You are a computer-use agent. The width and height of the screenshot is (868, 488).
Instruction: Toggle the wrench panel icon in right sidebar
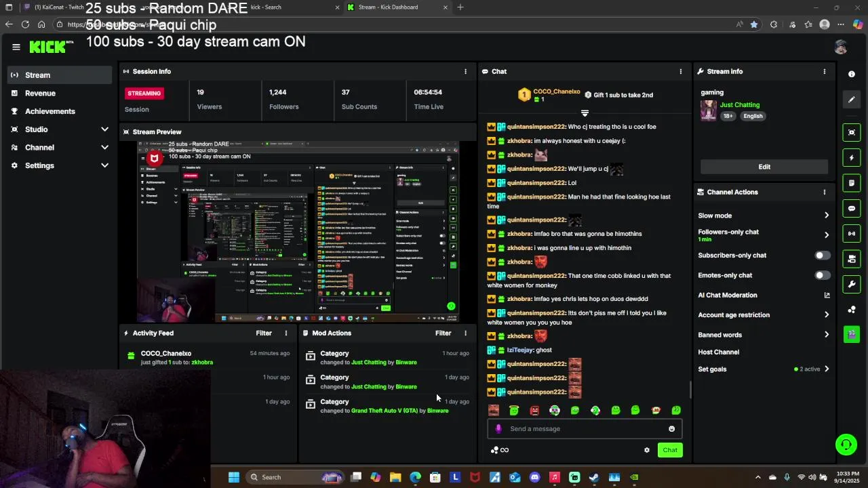(852, 284)
